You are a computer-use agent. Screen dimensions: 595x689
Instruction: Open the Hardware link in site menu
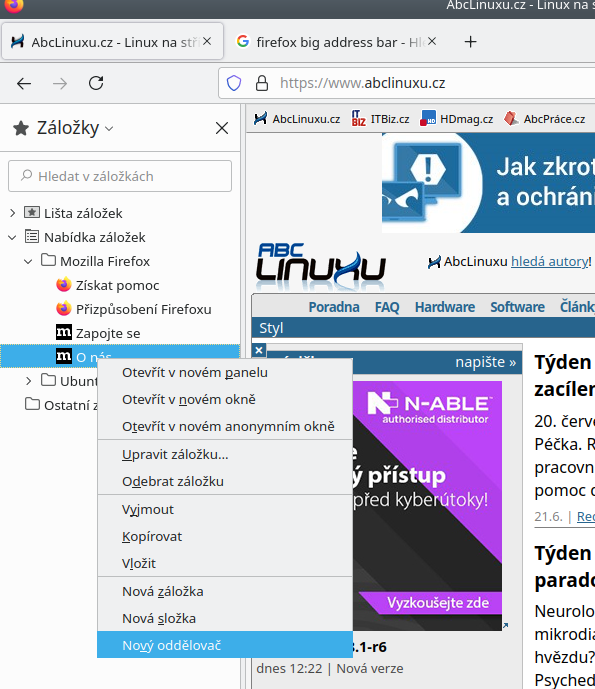[445, 307]
